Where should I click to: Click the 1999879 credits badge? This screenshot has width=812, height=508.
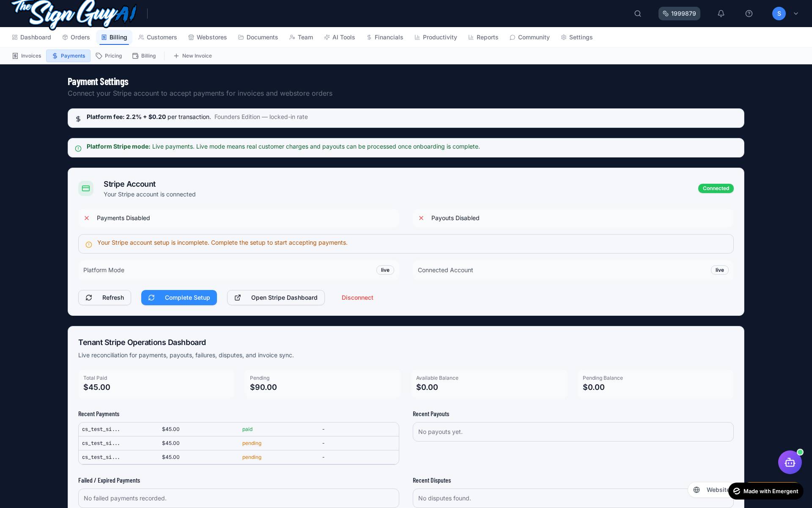(679, 14)
